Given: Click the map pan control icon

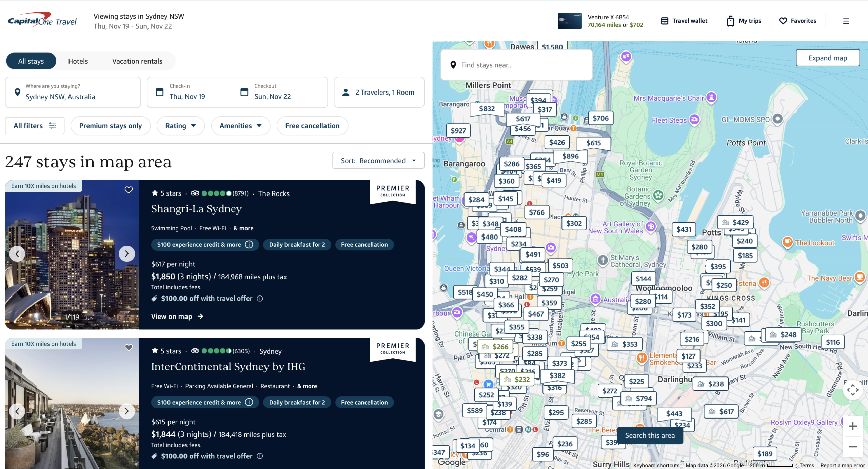Looking at the screenshot, I should 853,390.
